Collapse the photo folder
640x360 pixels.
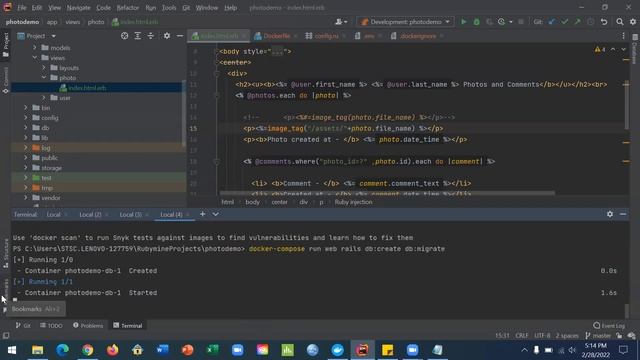[44, 77]
